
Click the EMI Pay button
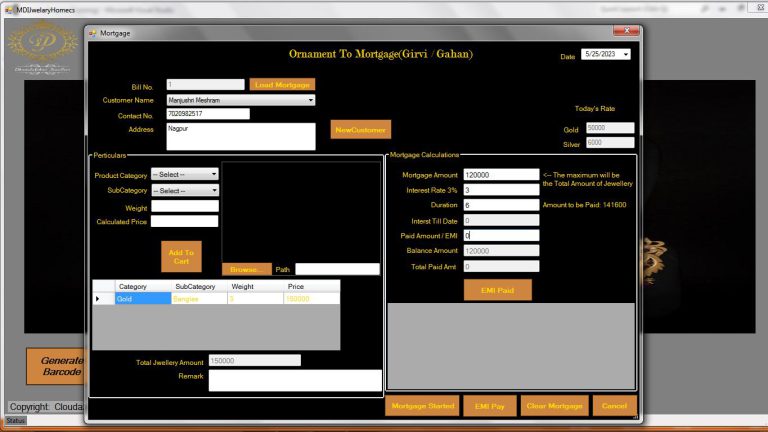(489, 406)
